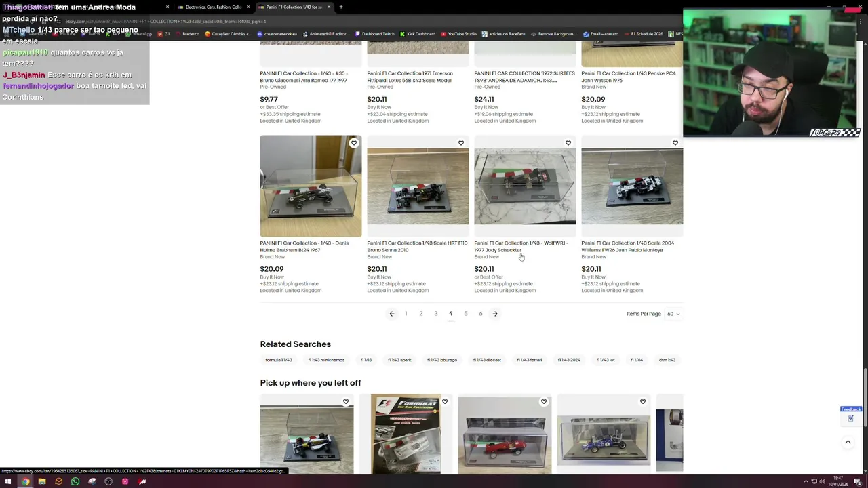Heart the red car recent item
868x488 pixels.
[x=544, y=402]
